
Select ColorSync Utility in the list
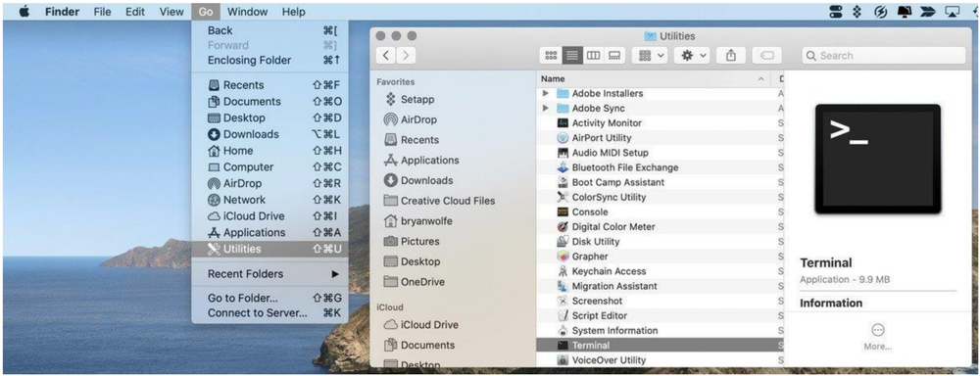[660, 198]
